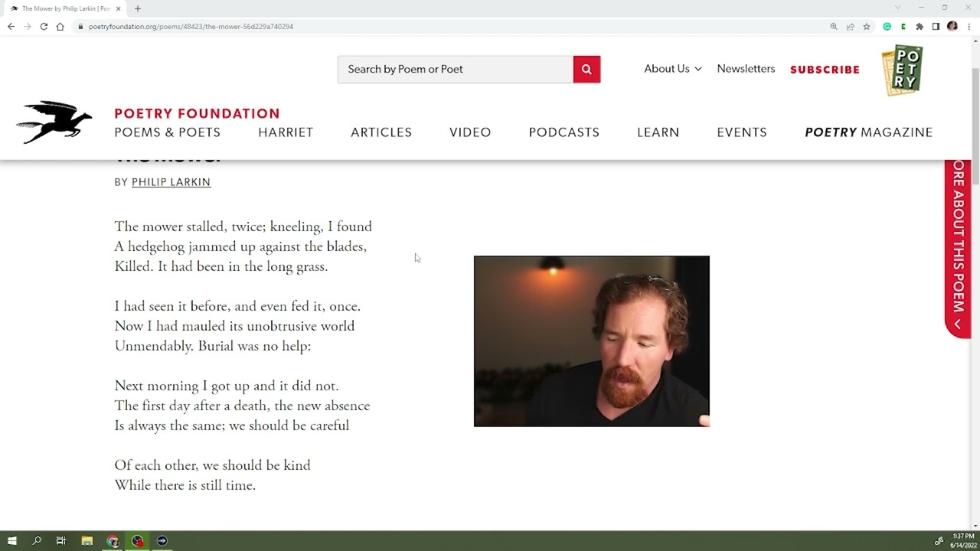Switch to Chrome on the taskbar
Screen dimensions: 980x551
click(113, 541)
